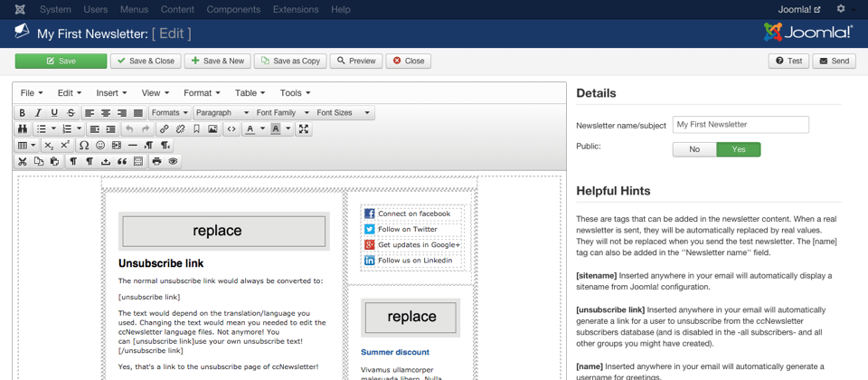Open the editor Format menu

[x=202, y=93]
